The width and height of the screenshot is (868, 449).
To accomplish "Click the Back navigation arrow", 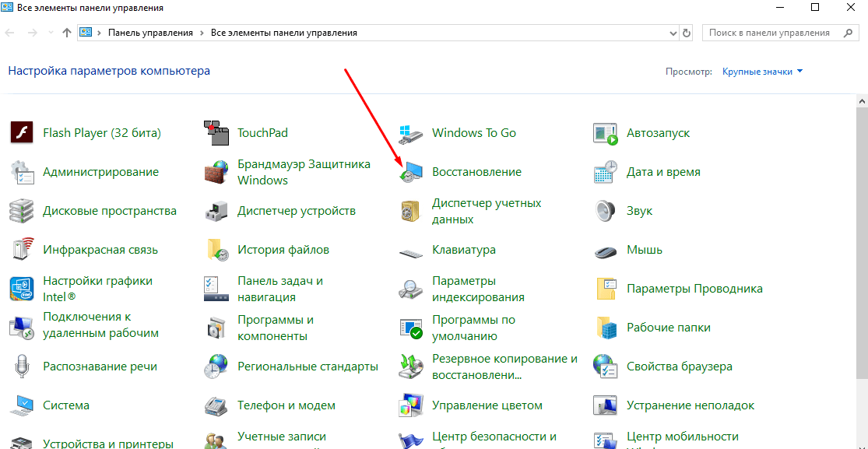I will pyautogui.click(x=11, y=33).
